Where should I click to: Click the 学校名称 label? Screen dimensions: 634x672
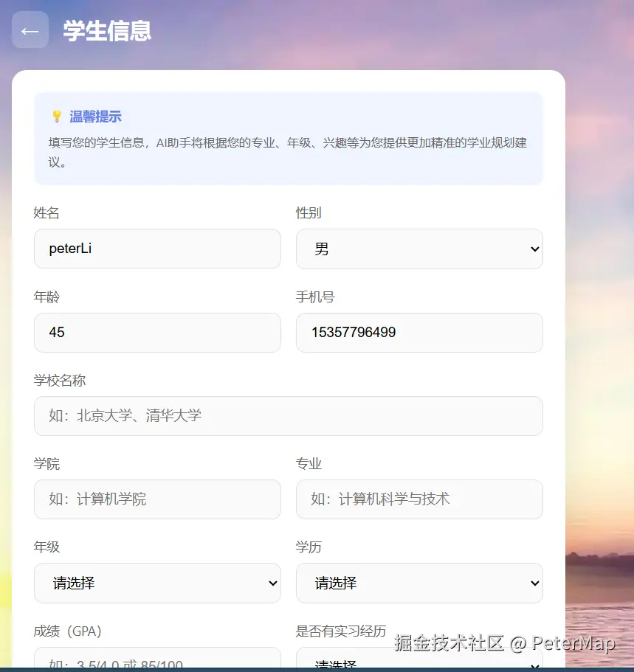coord(60,380)
